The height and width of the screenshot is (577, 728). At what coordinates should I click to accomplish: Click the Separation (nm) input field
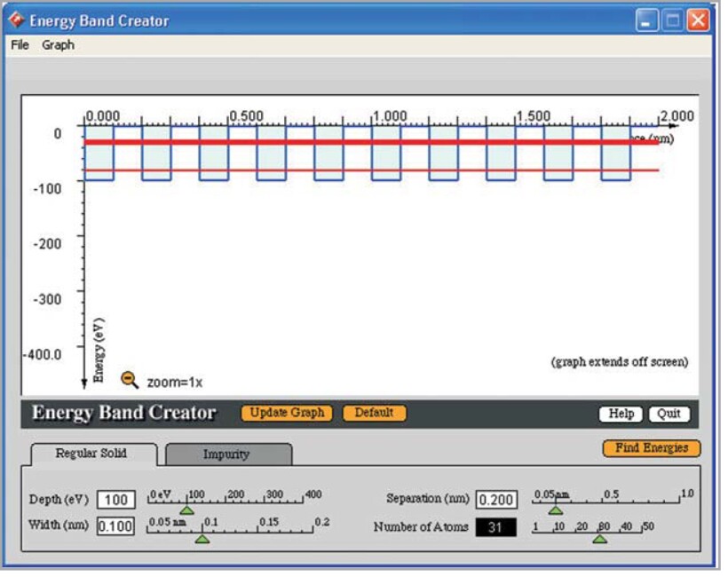pos(496,500)
